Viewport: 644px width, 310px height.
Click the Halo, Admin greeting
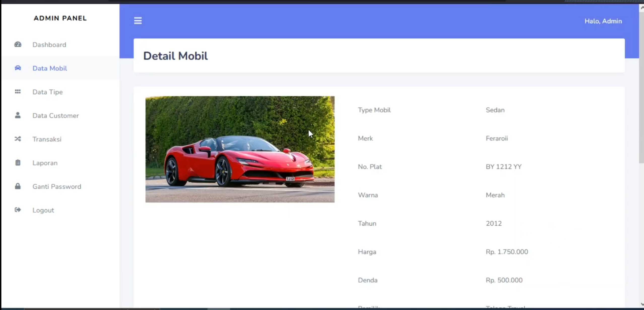603,21
